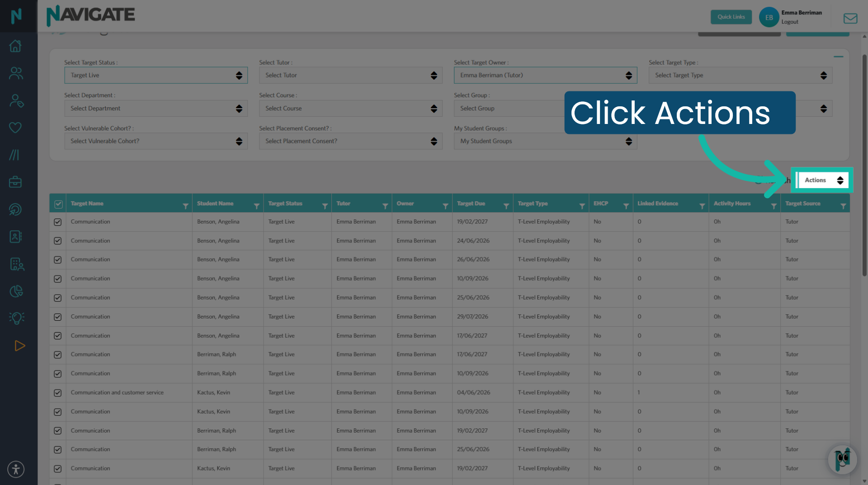Sort by Target Due column header
The width and height of the screenshot is (868, 485).
pos(471,204)
